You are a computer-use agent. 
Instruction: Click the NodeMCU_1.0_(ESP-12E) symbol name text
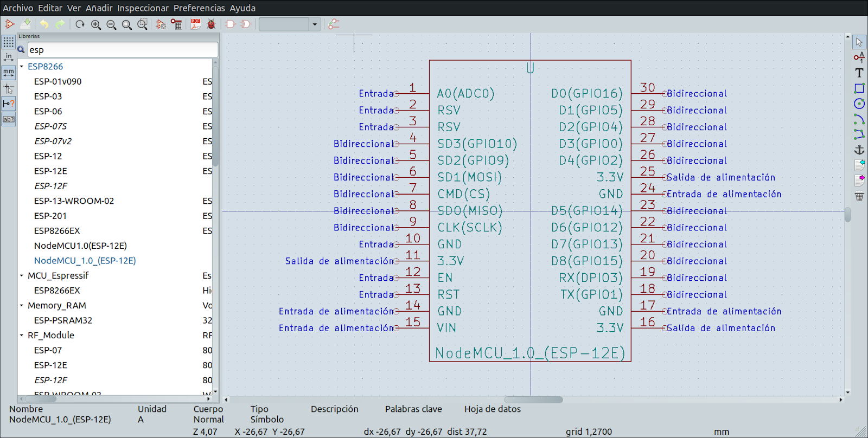[x=530, y=353]
